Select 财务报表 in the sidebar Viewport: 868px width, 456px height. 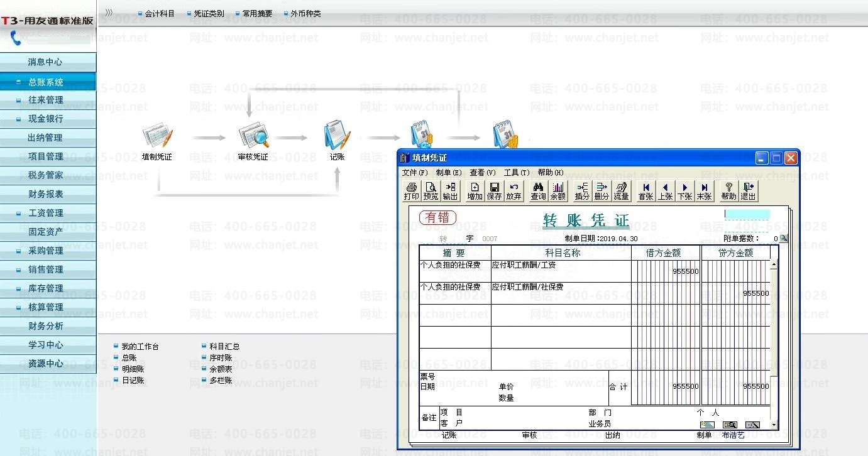[48, 194]
